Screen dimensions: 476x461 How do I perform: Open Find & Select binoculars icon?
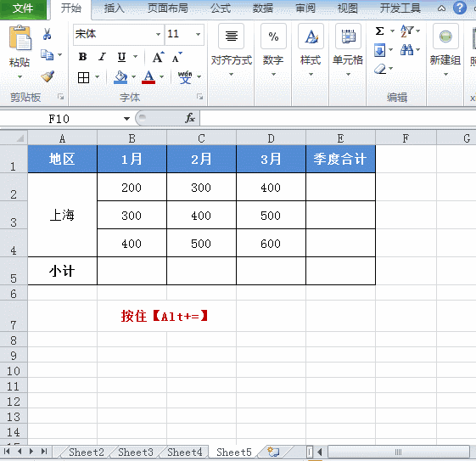[406, 49]
